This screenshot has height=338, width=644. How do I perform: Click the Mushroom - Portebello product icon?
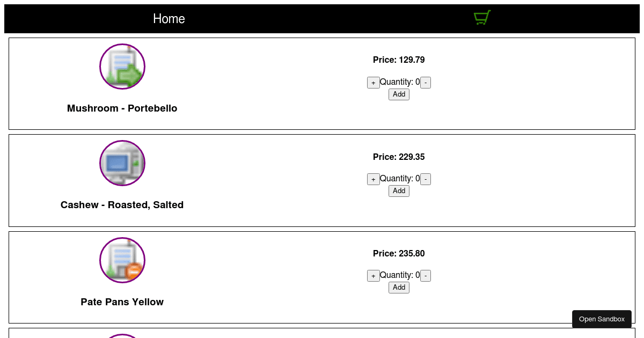122,67
